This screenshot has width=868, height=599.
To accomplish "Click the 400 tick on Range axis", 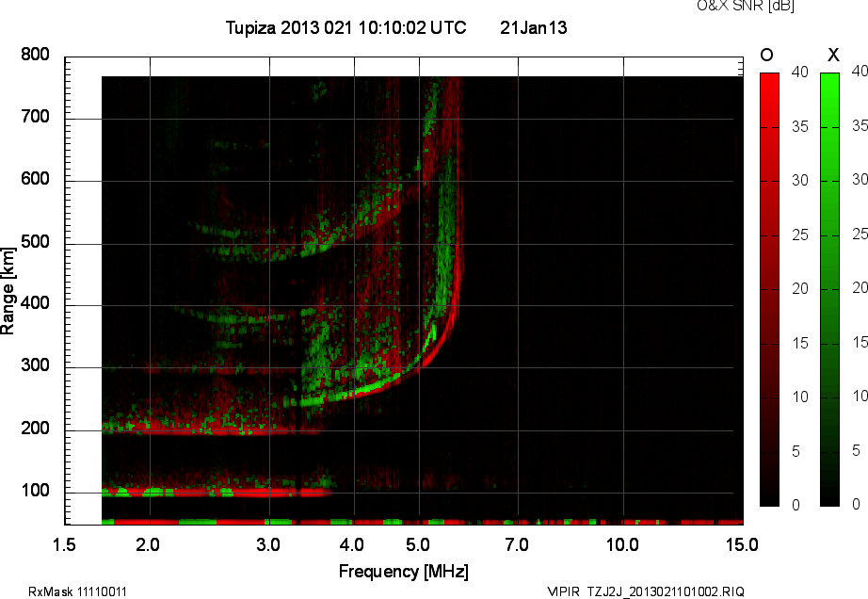I will pos(36,303).
